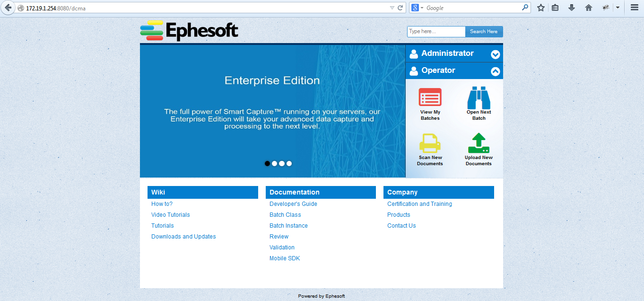644x301 pixels.
Task: Open Downloads and Updates link
Action: (183, 237)
